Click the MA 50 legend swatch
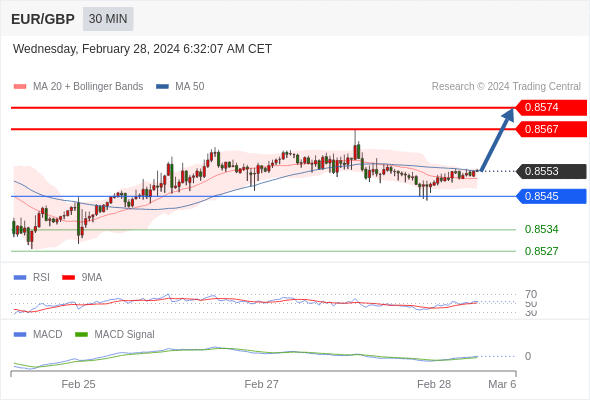 [x=162, y=87]
